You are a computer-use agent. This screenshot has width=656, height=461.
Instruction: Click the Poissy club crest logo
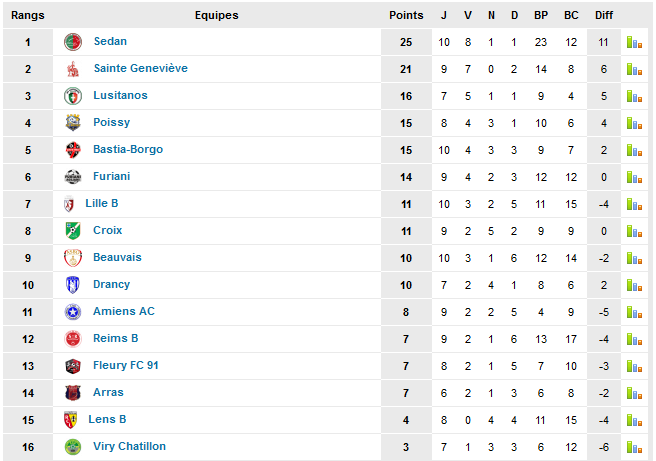coord(73,123)
